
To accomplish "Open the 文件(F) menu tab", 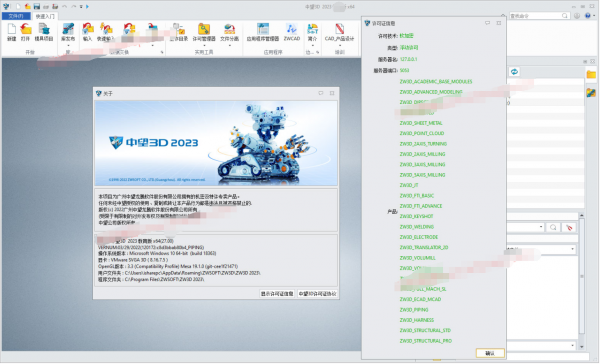I will (x=16, y=16).
